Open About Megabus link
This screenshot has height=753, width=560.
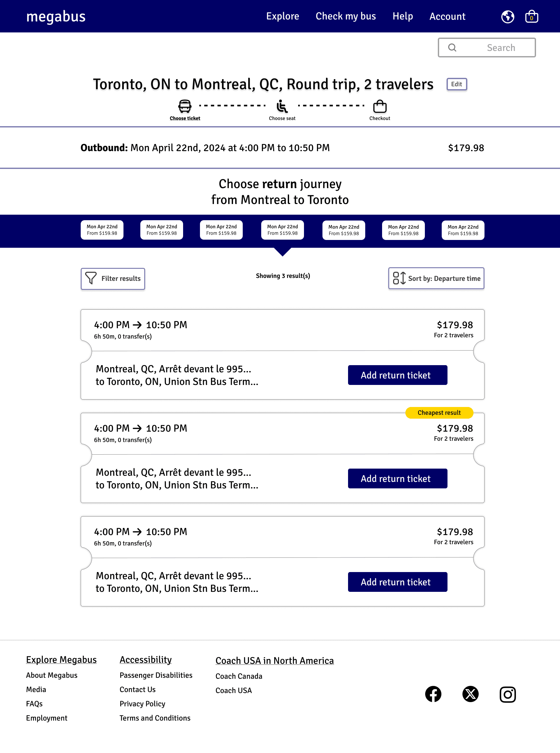52,675
